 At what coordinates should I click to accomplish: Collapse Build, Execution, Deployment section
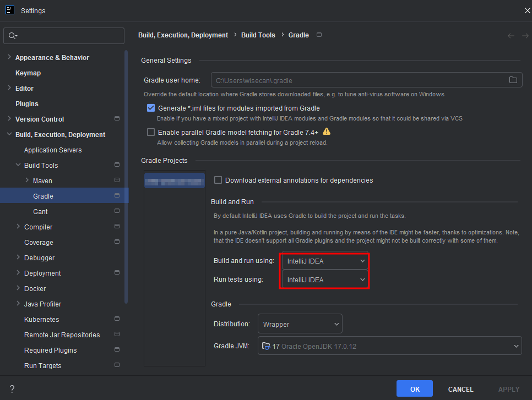9,134
